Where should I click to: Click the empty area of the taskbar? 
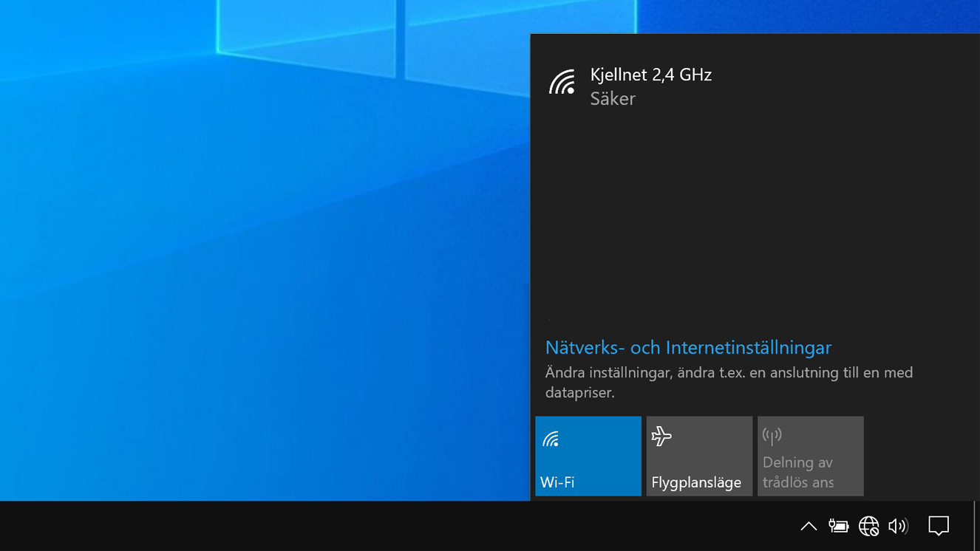[370, 526]
